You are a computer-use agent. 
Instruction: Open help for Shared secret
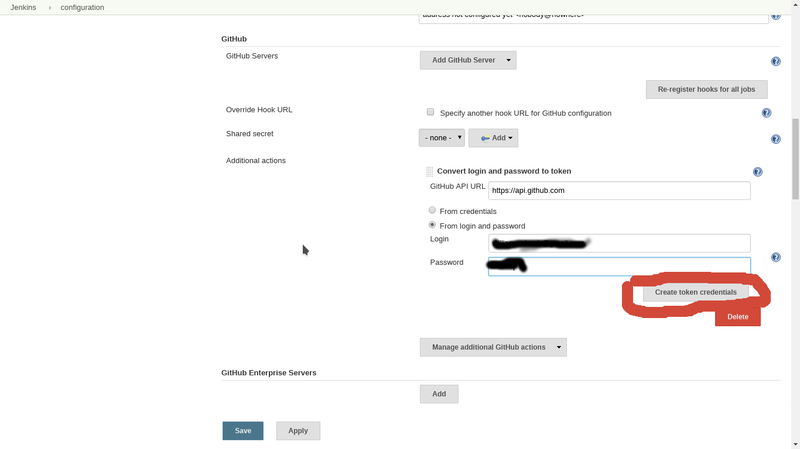point(776,139)
